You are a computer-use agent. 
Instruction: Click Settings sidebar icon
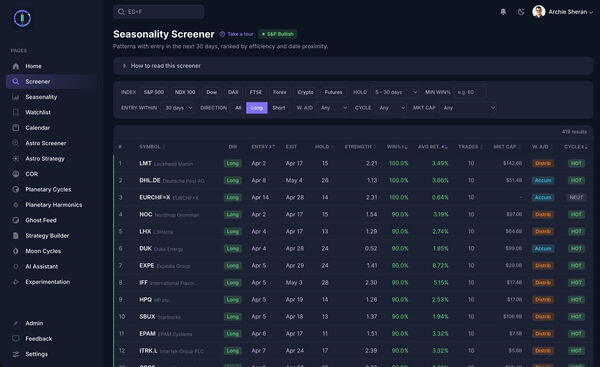tap(16, 354)
